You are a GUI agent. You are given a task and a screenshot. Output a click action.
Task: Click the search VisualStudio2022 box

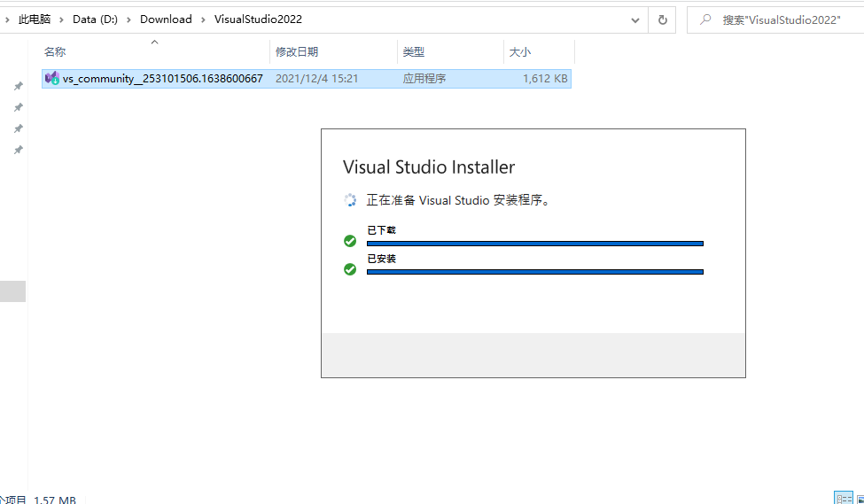point(777,19)
